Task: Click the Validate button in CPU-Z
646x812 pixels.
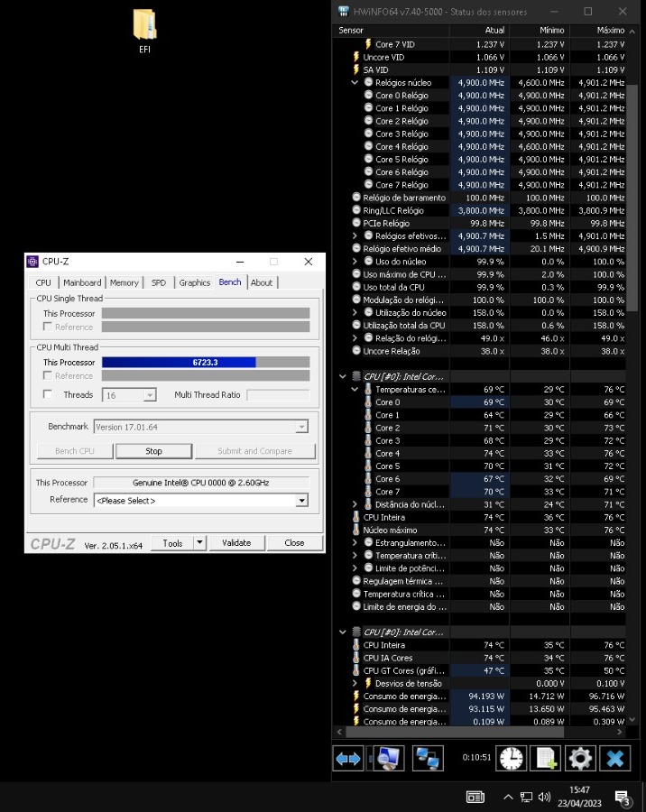Action: 236,543
